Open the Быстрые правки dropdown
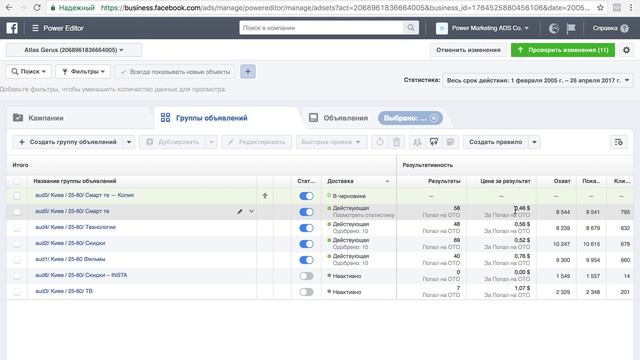 [331, 142]
